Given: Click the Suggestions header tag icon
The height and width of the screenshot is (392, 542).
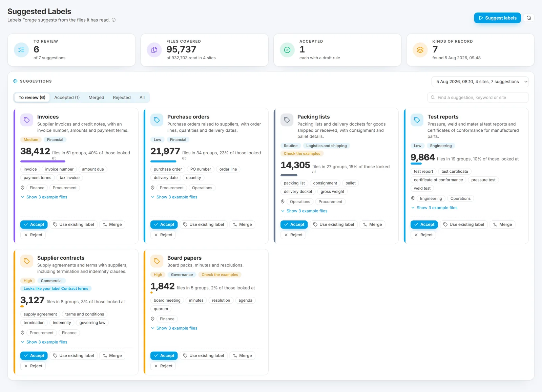Looking at the screenshot, I should 15,81.
